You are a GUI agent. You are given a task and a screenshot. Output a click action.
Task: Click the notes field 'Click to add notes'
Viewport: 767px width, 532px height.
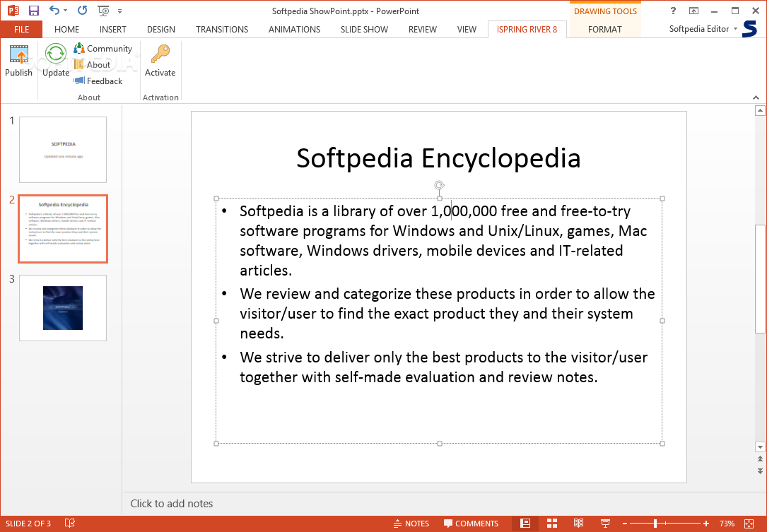click(172, 504)
